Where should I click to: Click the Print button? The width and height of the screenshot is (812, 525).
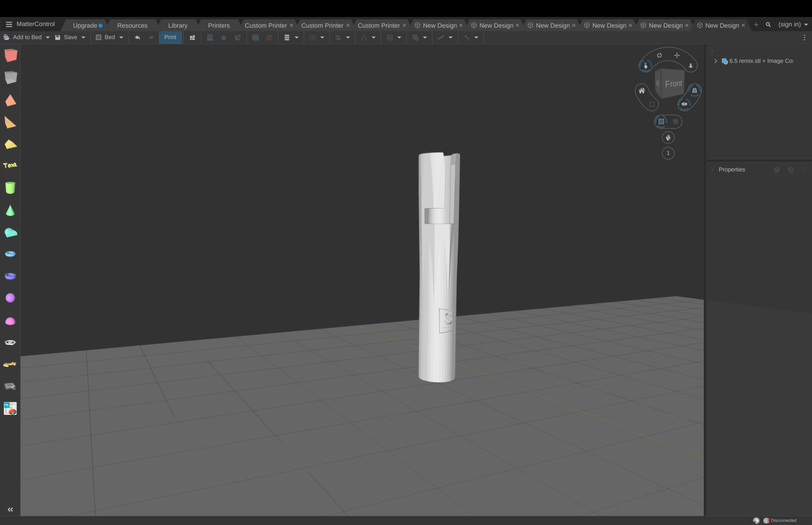(x=170, y=38)
